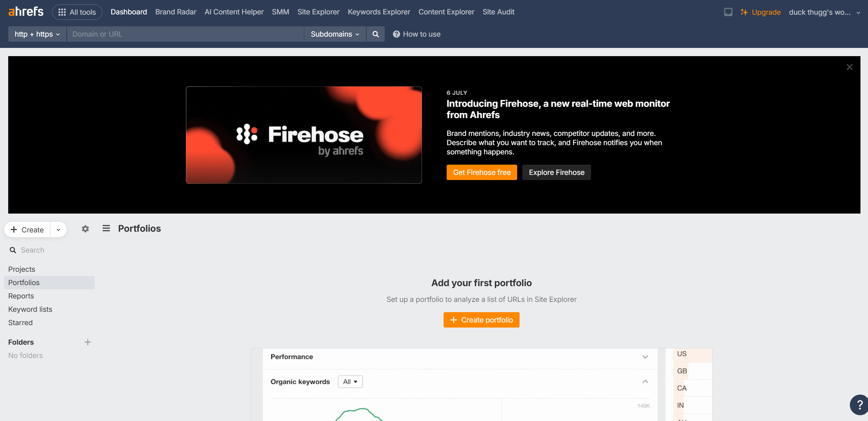Expand the Create button arrow menu
868x421 pixels.
tap(59, 230)
